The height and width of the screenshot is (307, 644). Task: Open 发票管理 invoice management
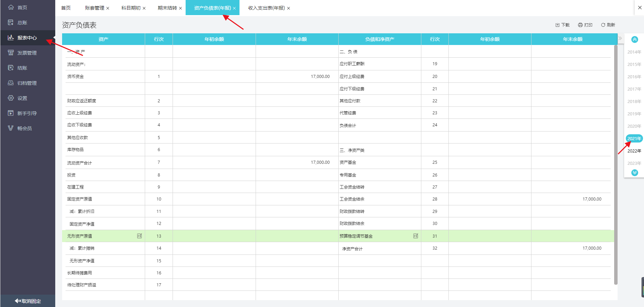point(11,53)
